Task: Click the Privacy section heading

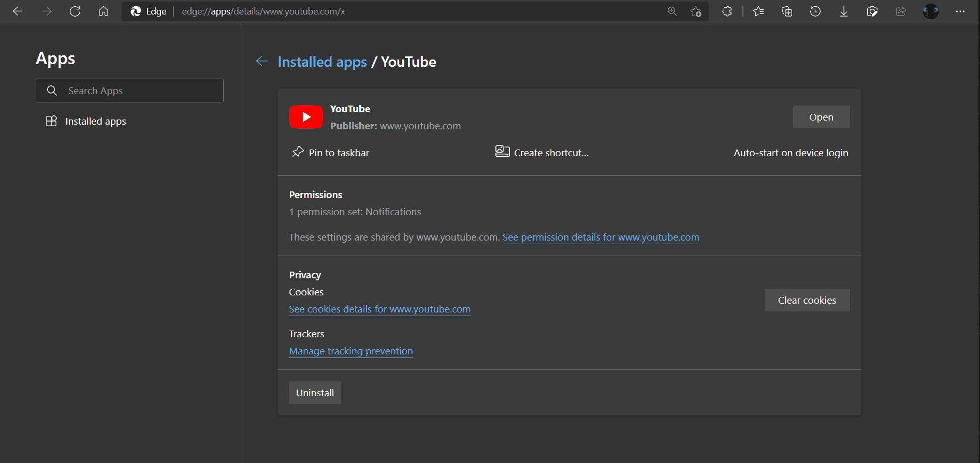Action: click(x=305, y=275)
